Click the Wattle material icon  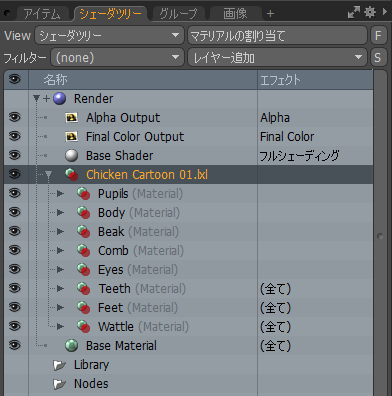click(x=83, y=326)
